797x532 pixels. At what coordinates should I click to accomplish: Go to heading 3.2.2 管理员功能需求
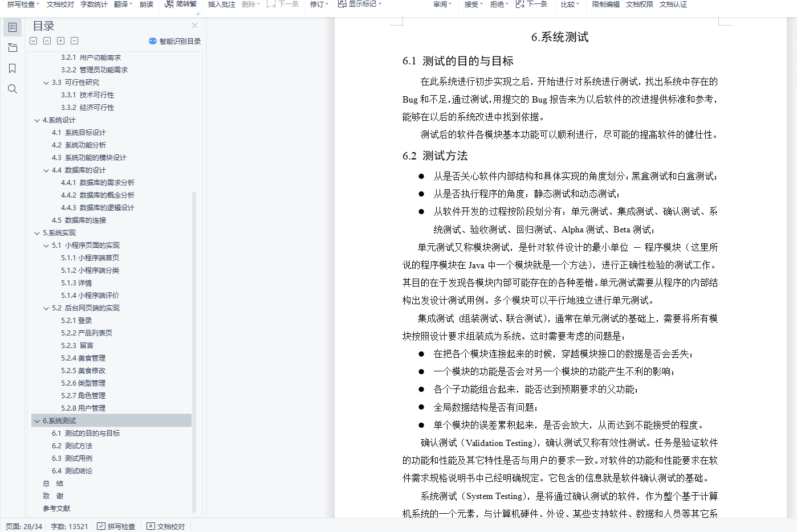(x=94, y=70)
